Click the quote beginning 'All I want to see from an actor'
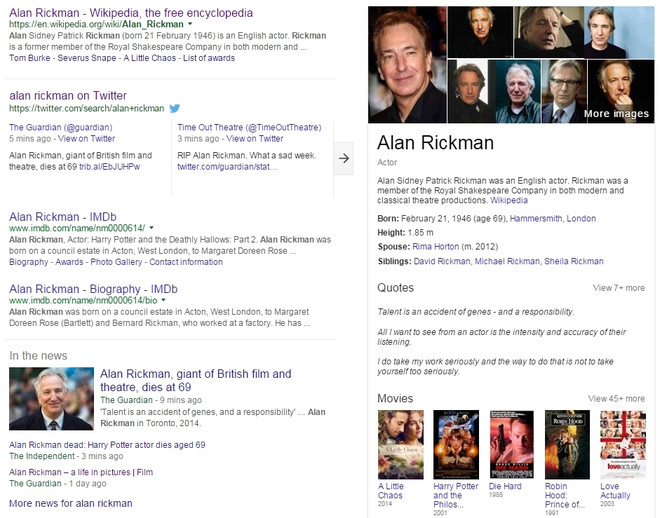This screenshot has width=660, height=518. pyautogui.click(x=502, y=337)
